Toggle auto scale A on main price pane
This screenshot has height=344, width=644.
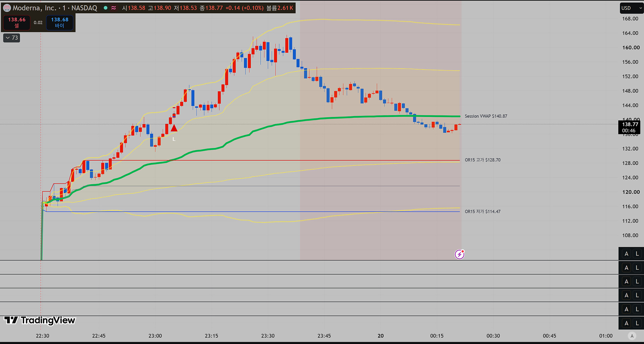pos(626,254)
